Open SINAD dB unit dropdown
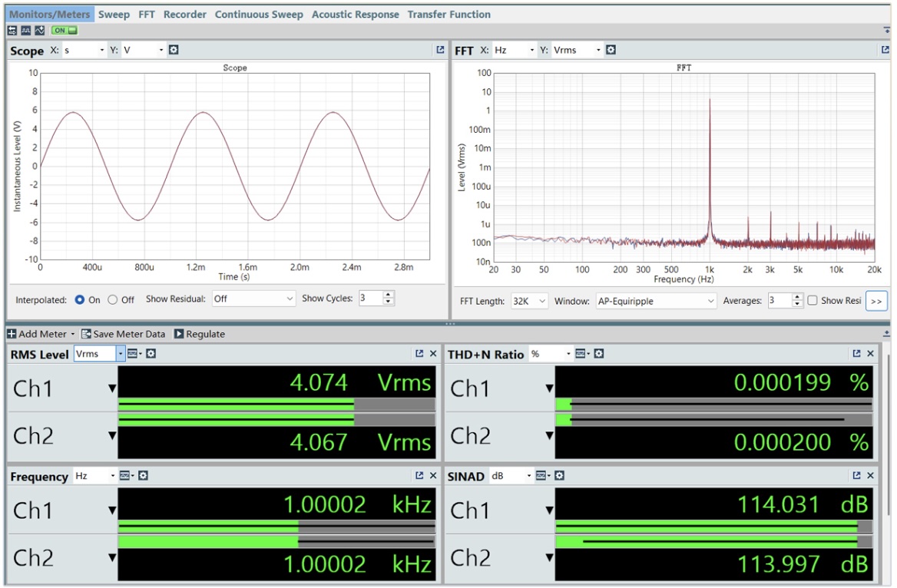The width and height of the screenshot is (897, 588). click(x=511, y=475)
